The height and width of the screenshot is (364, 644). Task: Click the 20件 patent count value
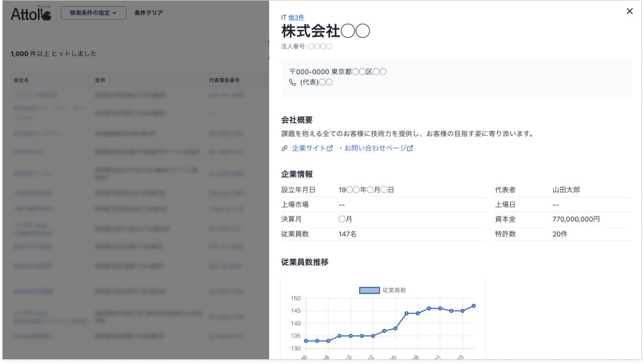tap(560, 233)
